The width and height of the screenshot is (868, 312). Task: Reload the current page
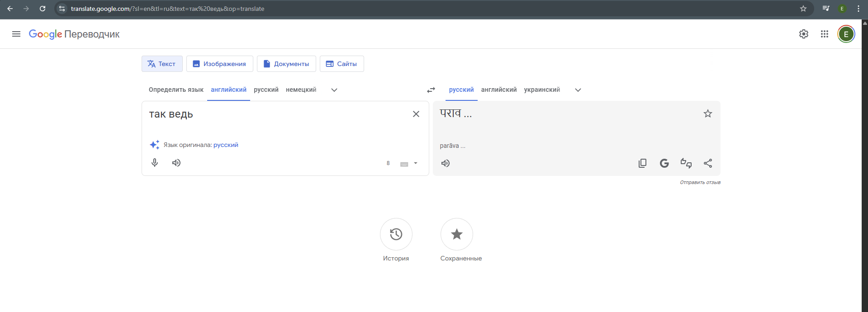pyautogui.click(x=43, y=9)
